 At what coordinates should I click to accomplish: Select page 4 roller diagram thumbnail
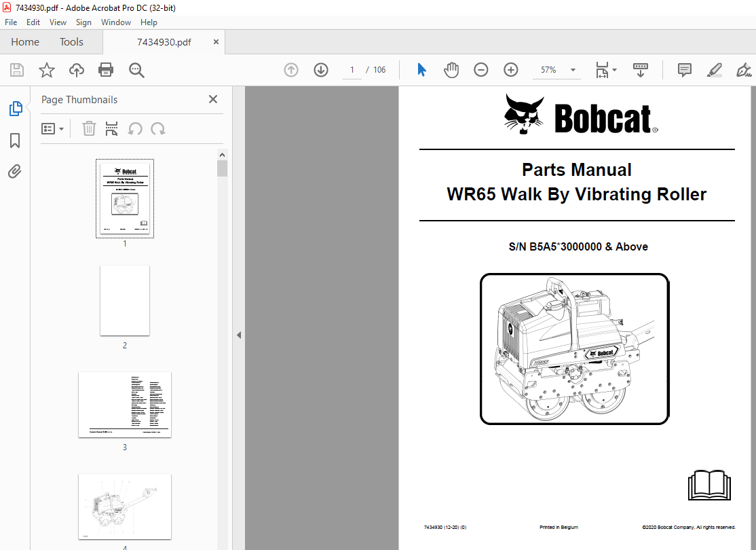[x=125, y=507]
